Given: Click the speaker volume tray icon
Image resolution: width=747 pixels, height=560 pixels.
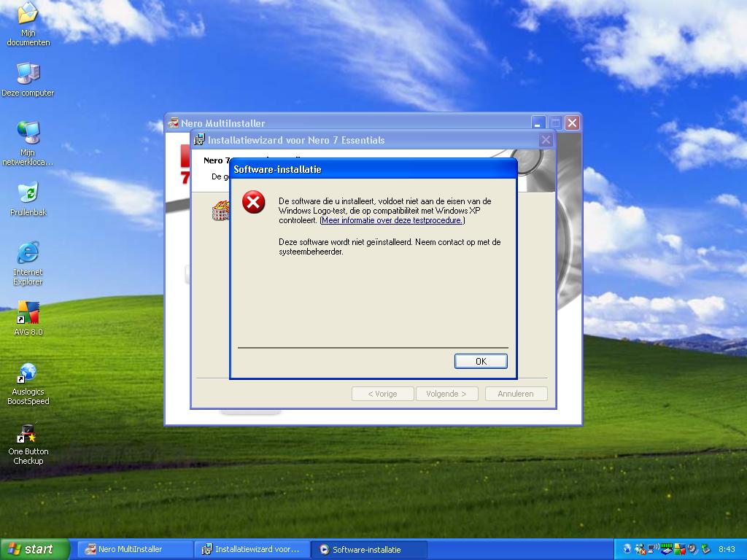Looking at the screenshot, I should pyautogui.click(x=693, y=549).
